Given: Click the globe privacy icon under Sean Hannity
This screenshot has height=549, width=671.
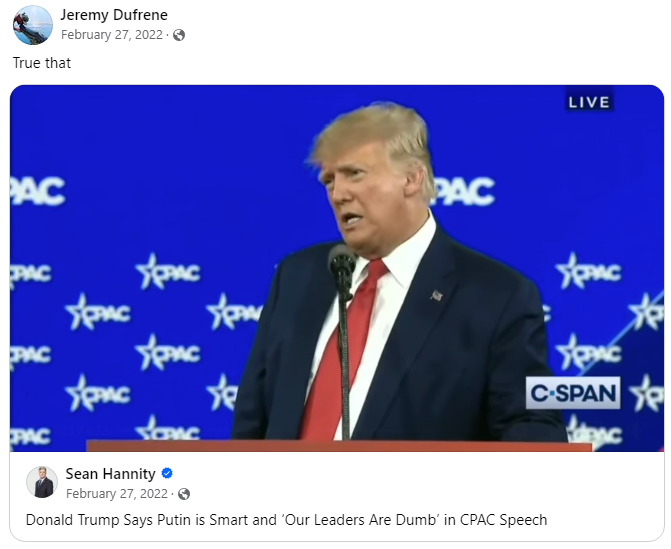Looking at the screenshot, I should (x=184, y=494).
